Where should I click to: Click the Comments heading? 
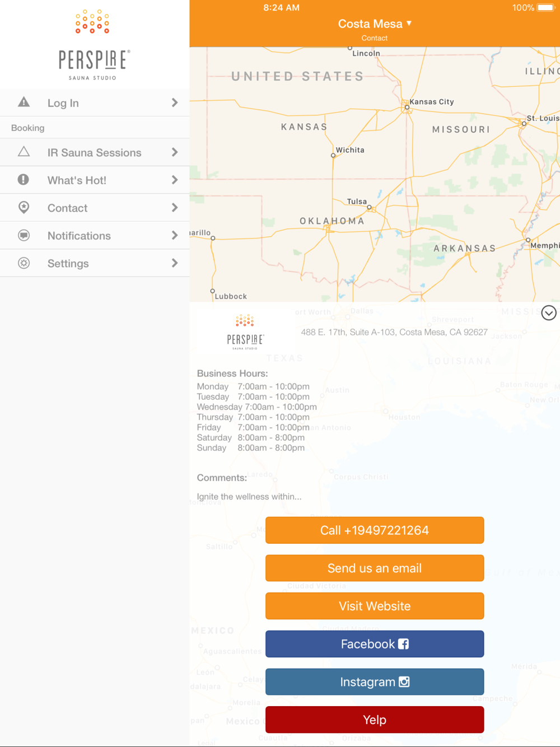tap(222, 478)
